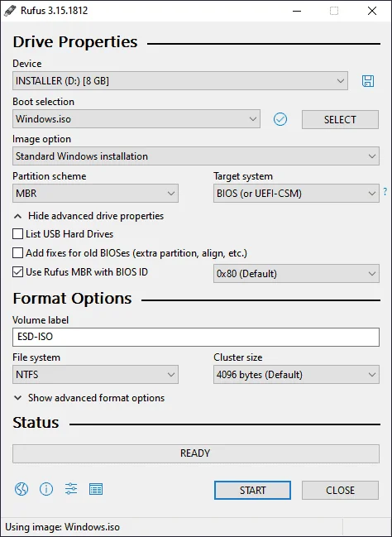Open the Partition scheme MBR dropdown
The image size is (392, 537).
click(x=95, y=193)
